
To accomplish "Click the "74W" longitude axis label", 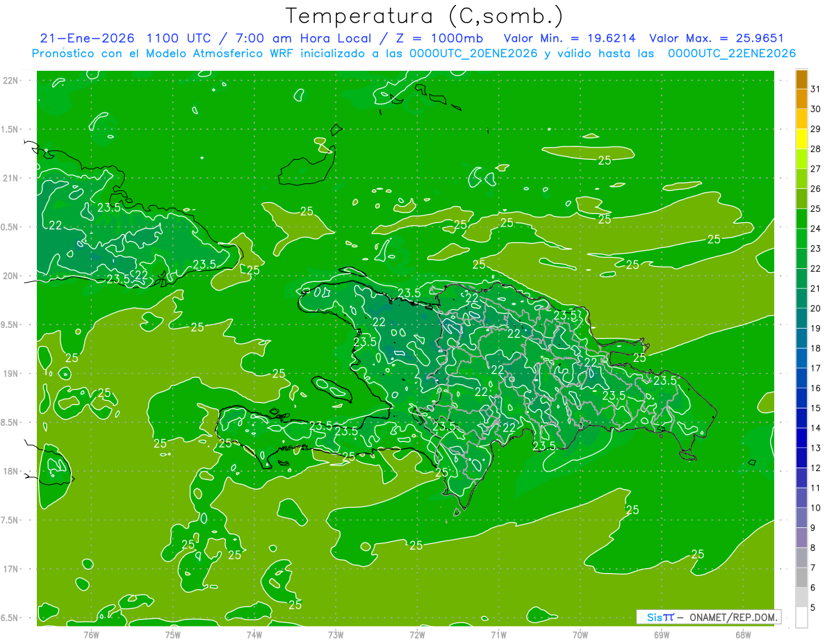I will tap(254, 635).
